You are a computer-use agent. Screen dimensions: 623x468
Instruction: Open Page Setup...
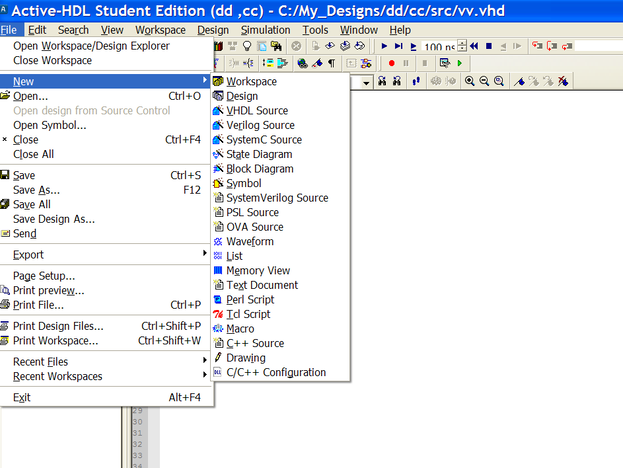[x=105, y=276]
